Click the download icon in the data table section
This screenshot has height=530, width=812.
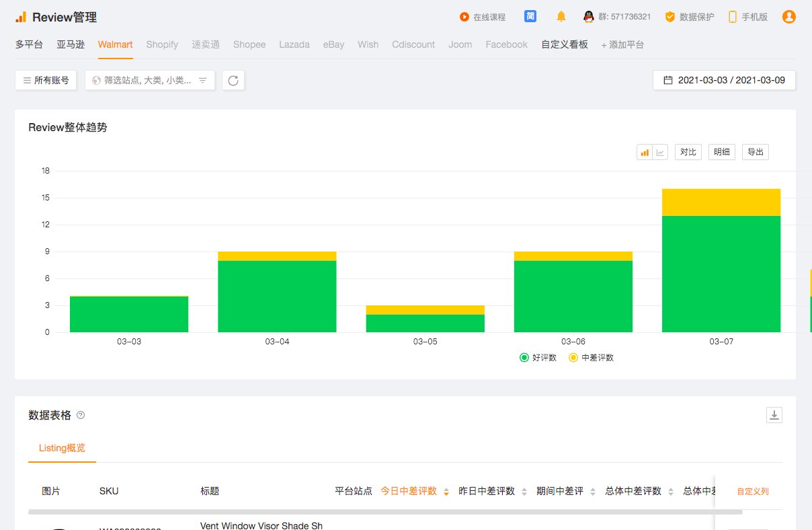(774, 415)
